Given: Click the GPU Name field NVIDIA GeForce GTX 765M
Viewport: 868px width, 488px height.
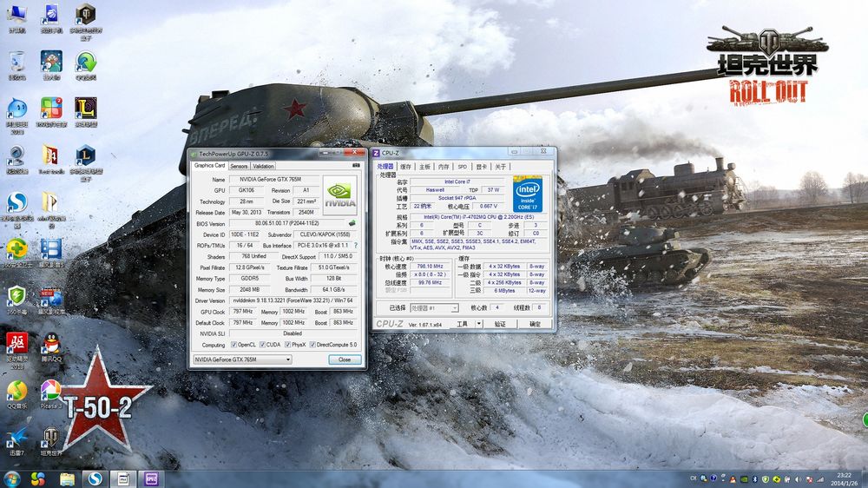Looking at the screenshot, I should pos(274,180).
